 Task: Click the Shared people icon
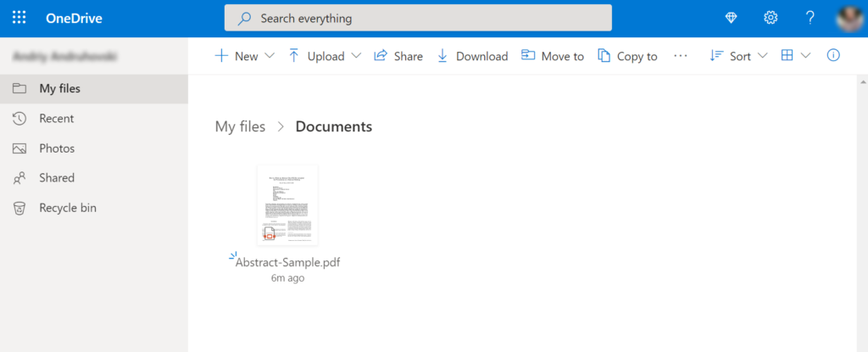coord(19,178)
